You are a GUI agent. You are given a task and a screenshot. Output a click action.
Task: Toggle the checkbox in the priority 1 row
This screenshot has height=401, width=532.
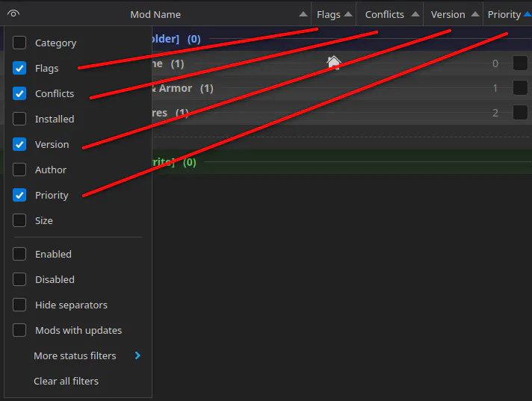pyautogui.click(x=520, y=88)
